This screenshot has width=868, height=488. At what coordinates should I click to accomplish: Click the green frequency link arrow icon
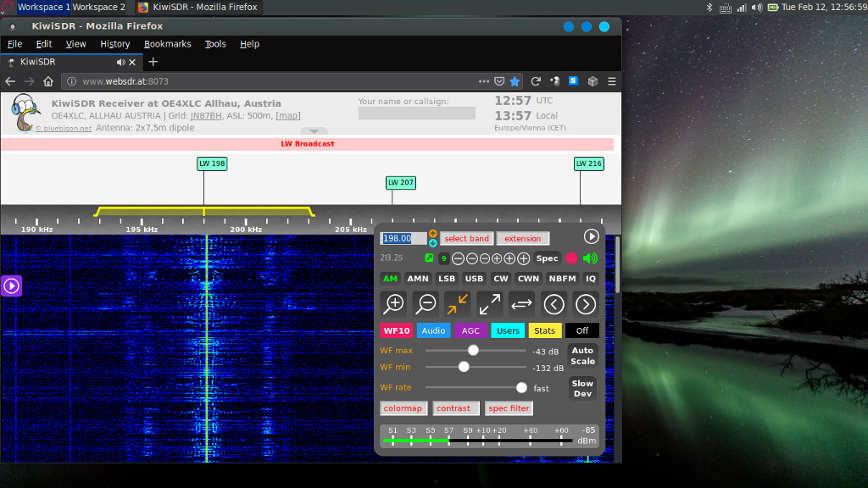[428, 258]
